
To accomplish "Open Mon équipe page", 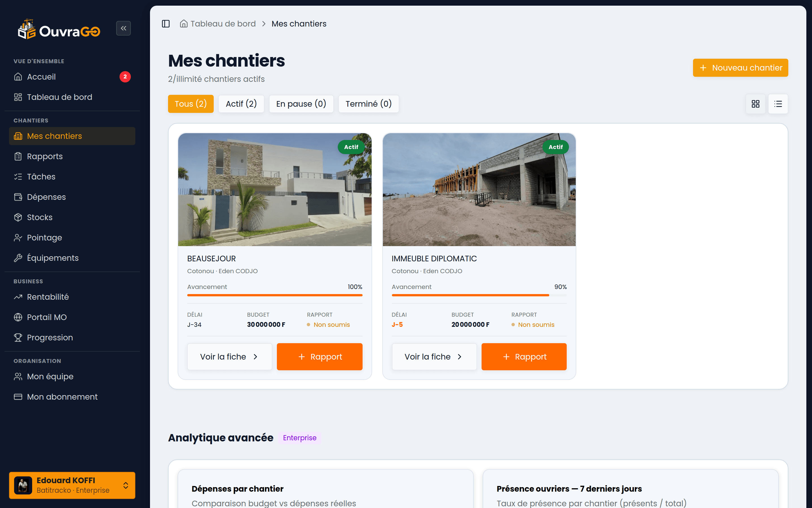I will coord(72,377).
